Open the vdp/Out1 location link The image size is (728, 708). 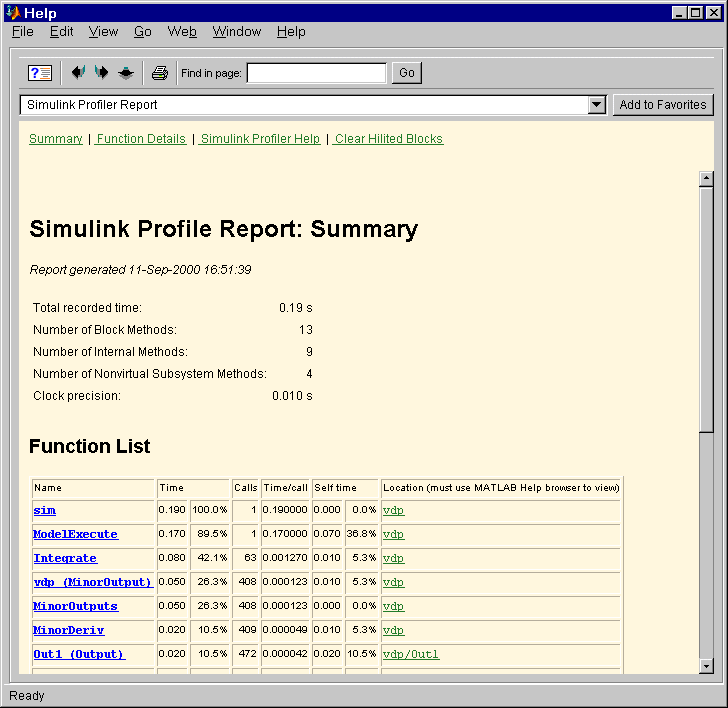410,654
